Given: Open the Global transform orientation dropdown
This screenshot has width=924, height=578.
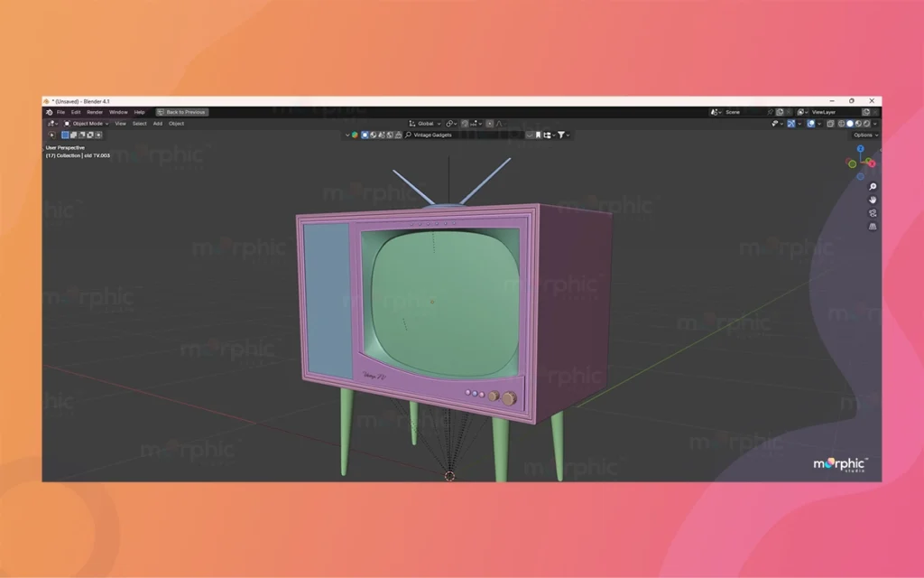Looking at the screenshot, I should [425, 124].
